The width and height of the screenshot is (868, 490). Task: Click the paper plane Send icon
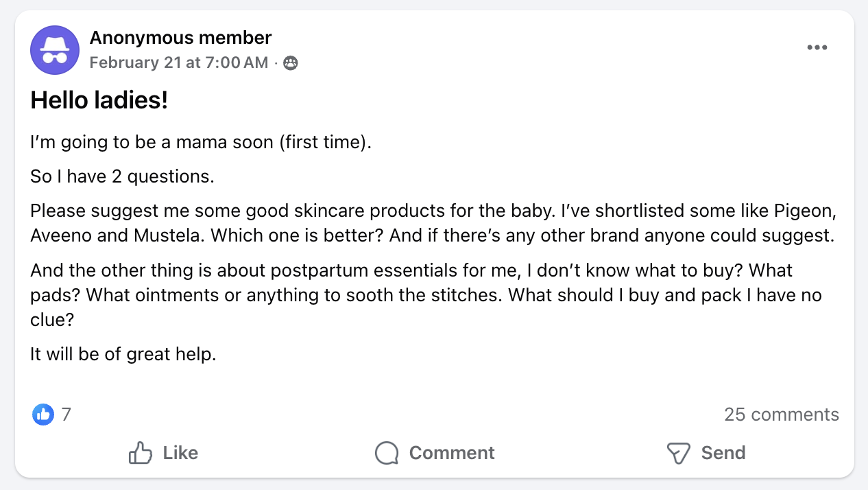click(677, 453)
